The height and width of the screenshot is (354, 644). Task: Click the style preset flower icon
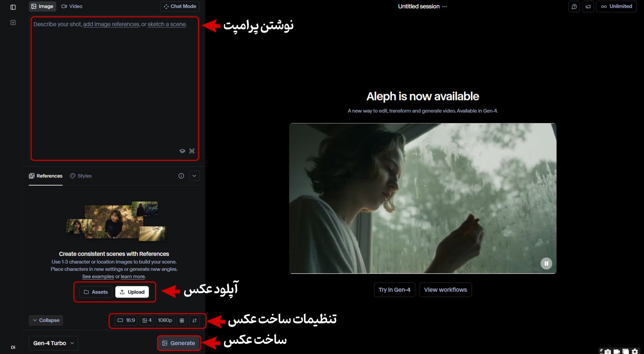pyautogui.click(x=182, y=321)
